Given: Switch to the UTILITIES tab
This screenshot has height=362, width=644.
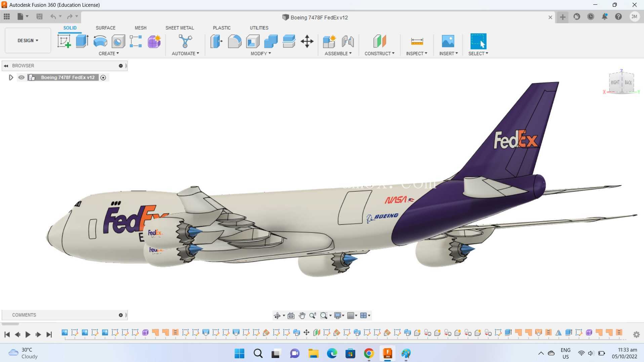Looking at the screenshot, I should click(x=259, y=28).
